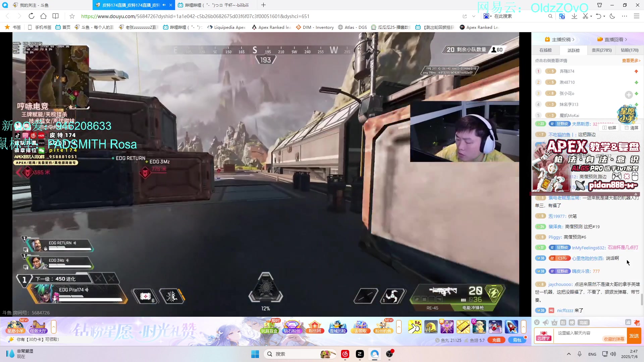Image resolution: width=644 pixels, height=362 pixels.
Task: Open the 粉丝团 activity icon
Action: click(x=315, y=326)
